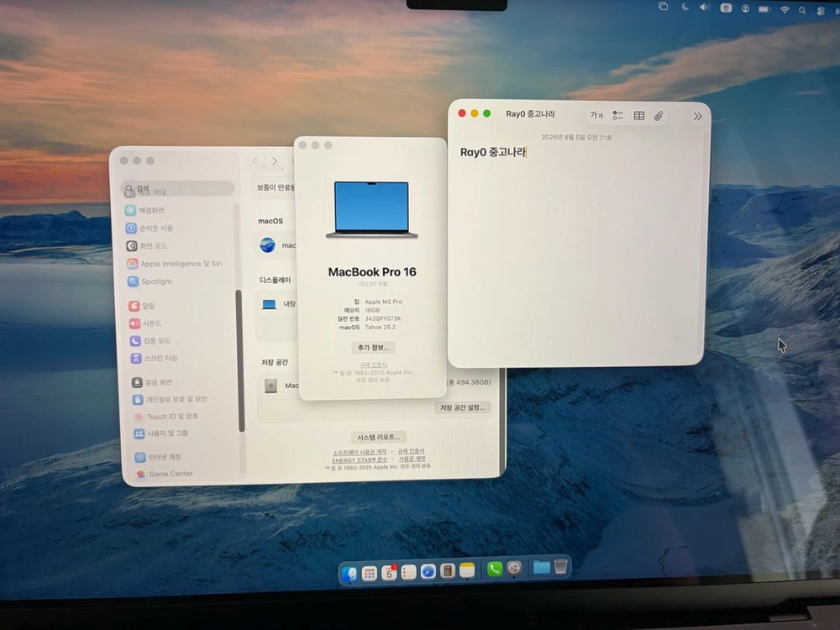Viewport: 840px width, 630px height.
Task: Click the 추가 정보... button
Action: 373,348
